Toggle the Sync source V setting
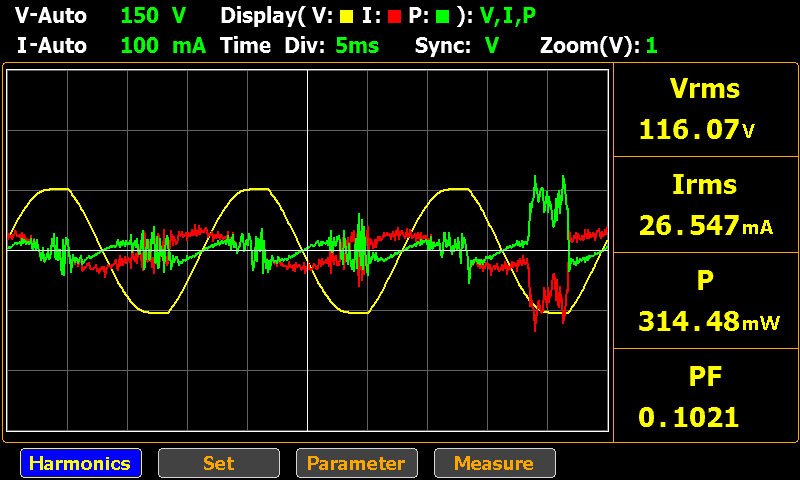This screenshot has width=800, height=480. (x=492, y=46)
